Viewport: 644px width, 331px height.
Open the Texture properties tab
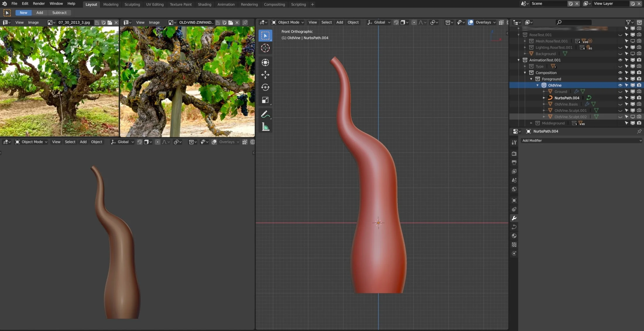(514, 245)
